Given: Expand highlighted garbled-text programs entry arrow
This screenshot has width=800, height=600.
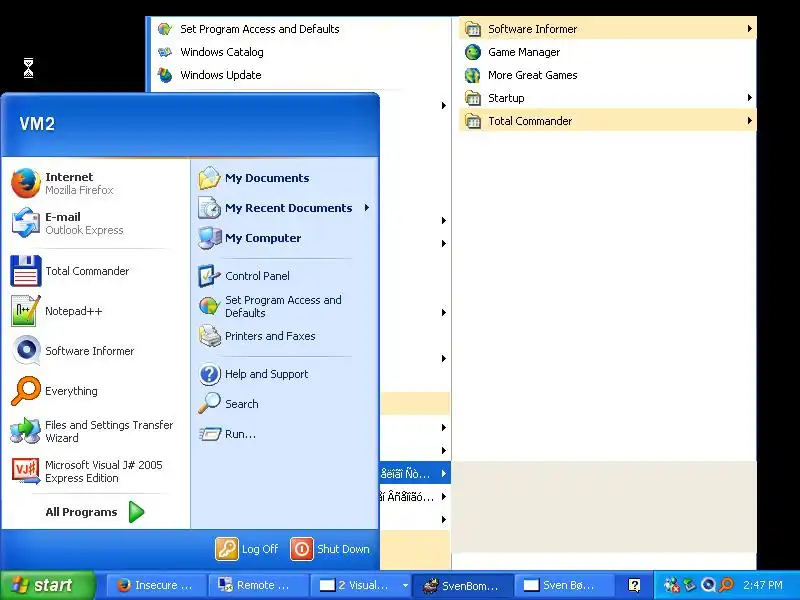Looking at the screenshot, I should (x=444, y=473).
